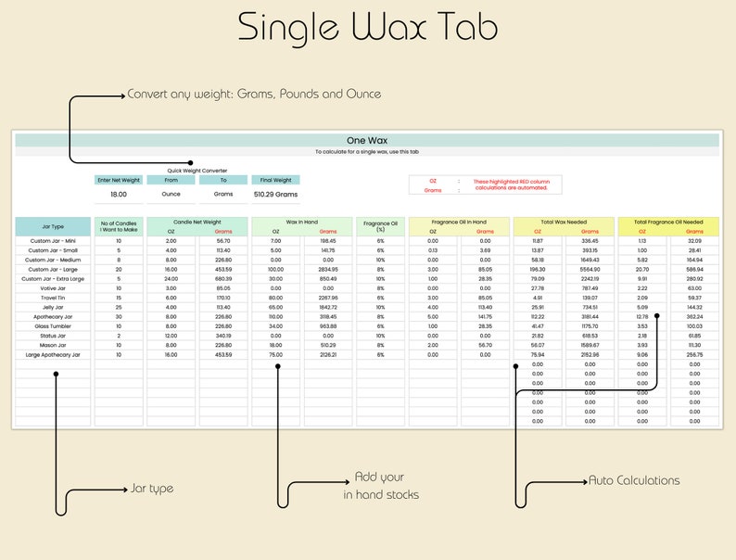Select total wax needed 196.30 oz cell
Screen dimensions: 736x560
click(538, 270)
